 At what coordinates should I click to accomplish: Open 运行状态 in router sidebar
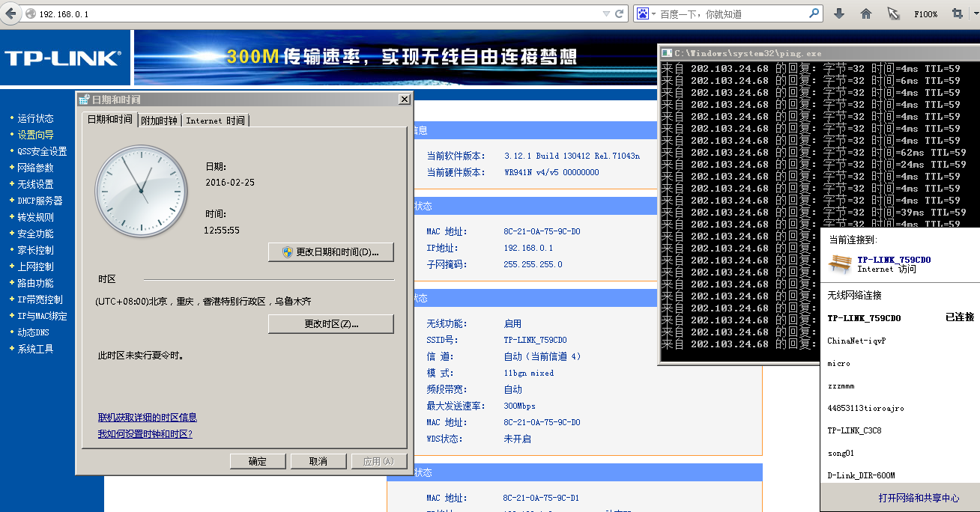click(36, 118)
